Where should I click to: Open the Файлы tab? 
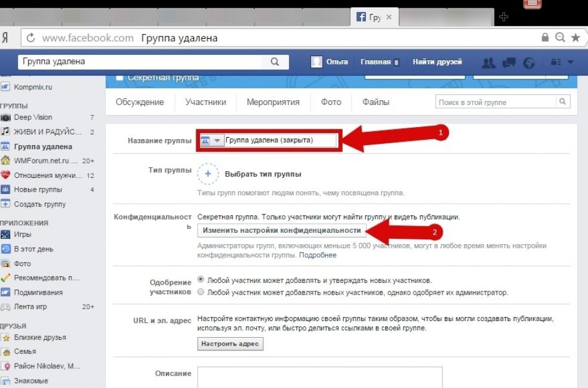click(x=375, y=102)
